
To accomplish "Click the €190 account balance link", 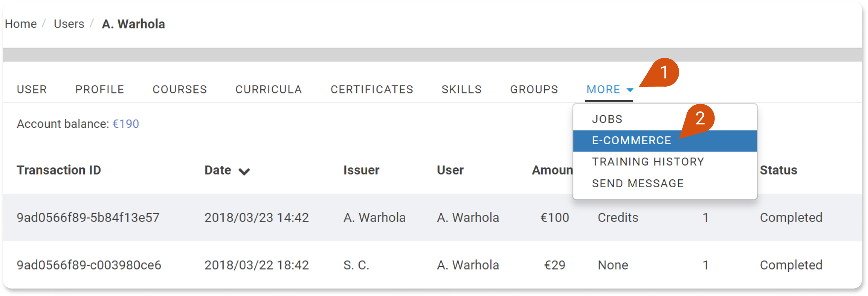I will click(x=126, y=124).
